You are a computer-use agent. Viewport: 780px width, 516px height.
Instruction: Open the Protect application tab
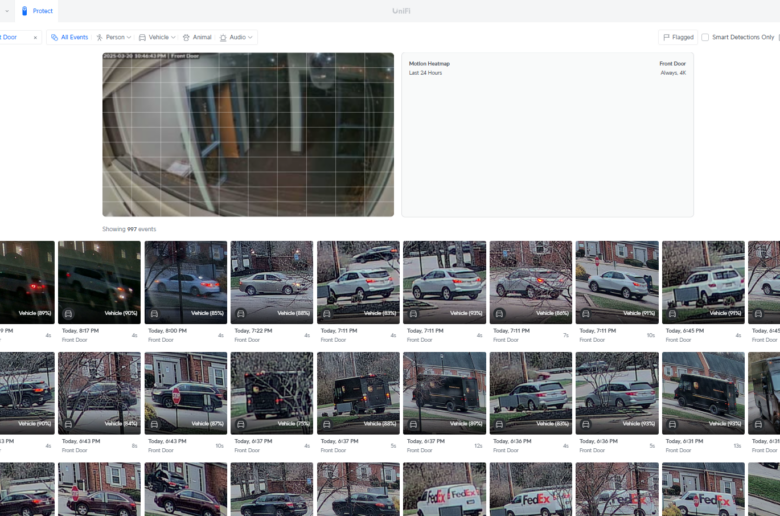pos(37,10)
